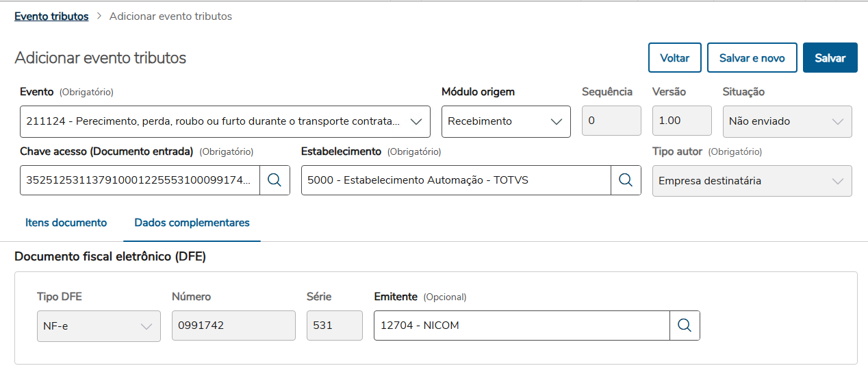Click the Sequência field

point(611,121)
